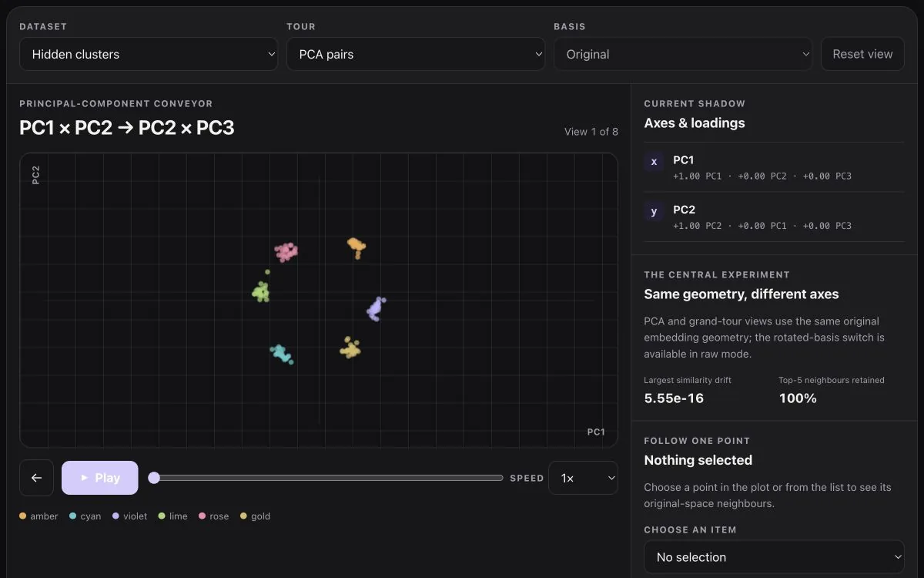The height and width of the screenshot is (578, 924).
Task: Click the y axis badge icon
Action: [654, 211]
